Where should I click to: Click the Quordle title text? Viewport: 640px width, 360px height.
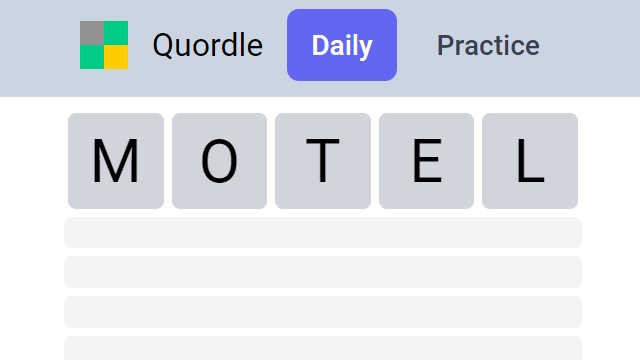tap(207, 45)
